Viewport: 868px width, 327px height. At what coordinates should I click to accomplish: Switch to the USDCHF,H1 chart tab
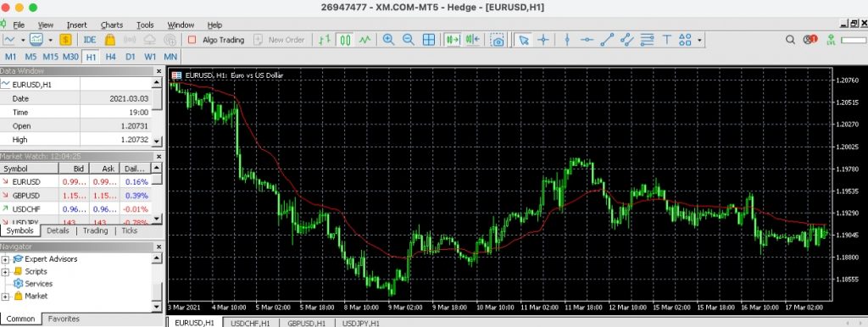pyautogui.click(x=250, y=323)
